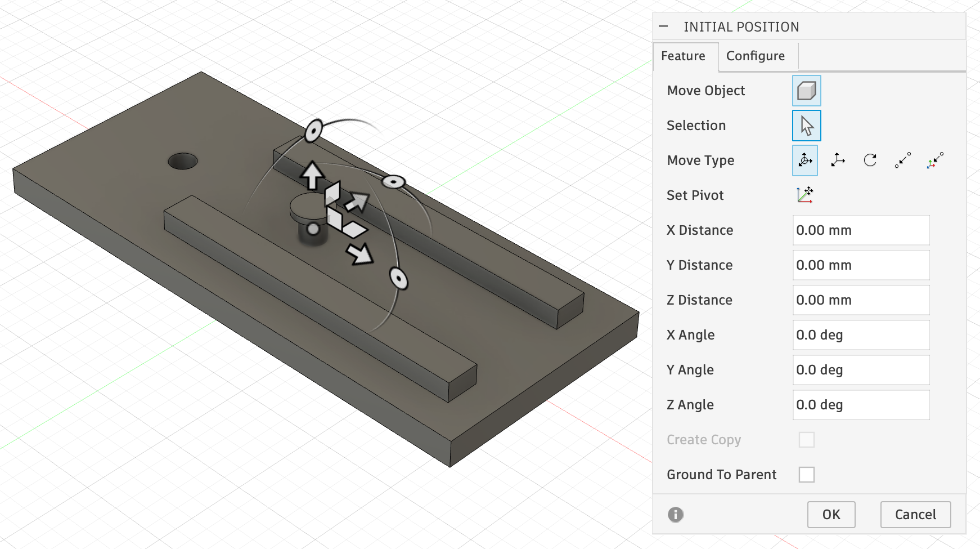Click the Set Pivot icon
The width and height of the screenshot is (980, 549).
tap(805, 195)
